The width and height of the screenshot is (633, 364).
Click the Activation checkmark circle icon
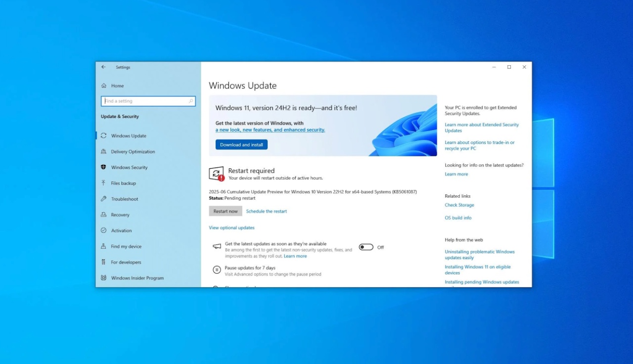tap(104, 230)
